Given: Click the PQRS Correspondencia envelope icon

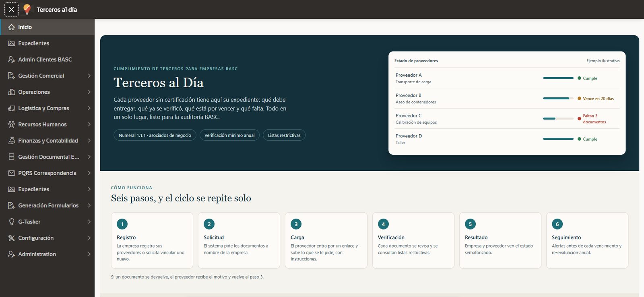Looking at the screenshot, I should click(12, 173).
